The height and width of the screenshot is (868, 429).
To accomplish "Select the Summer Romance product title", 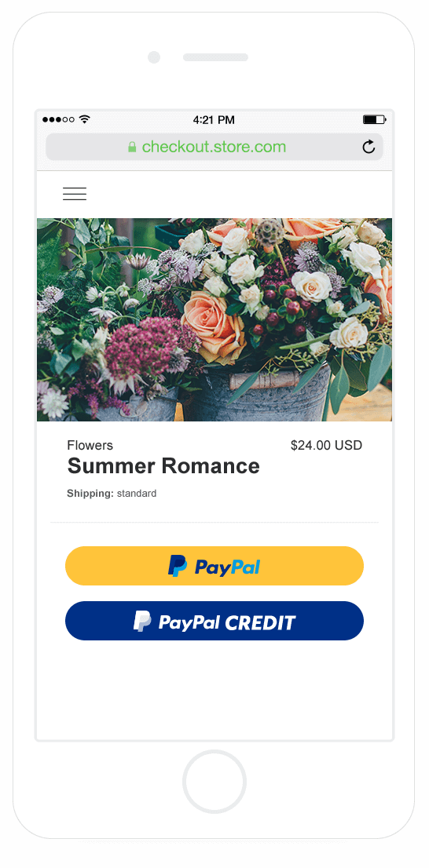I will pos(163,466).
